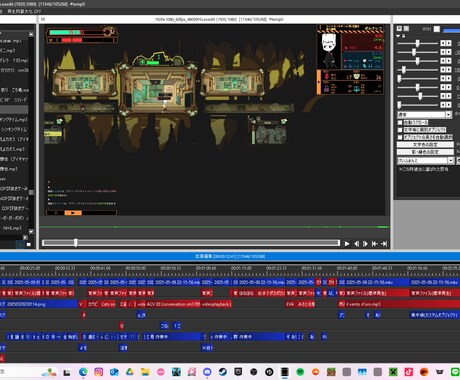Toggle the third checkbox under the dropdown
The height and width of the screenshot is (380, 460).
click(400, 137)
